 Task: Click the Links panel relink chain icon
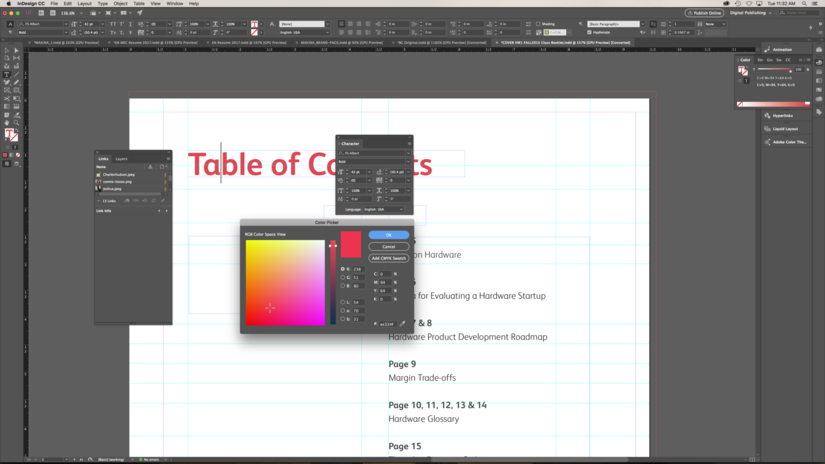(136, 200)
